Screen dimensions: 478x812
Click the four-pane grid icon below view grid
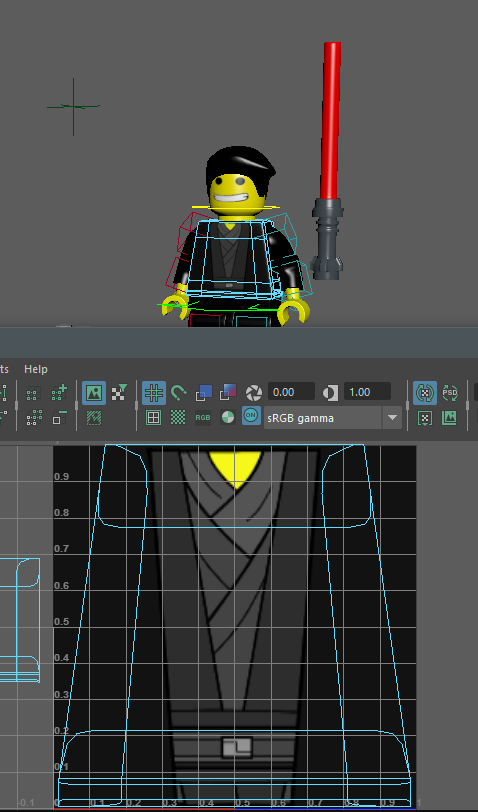tap(153, 417)
